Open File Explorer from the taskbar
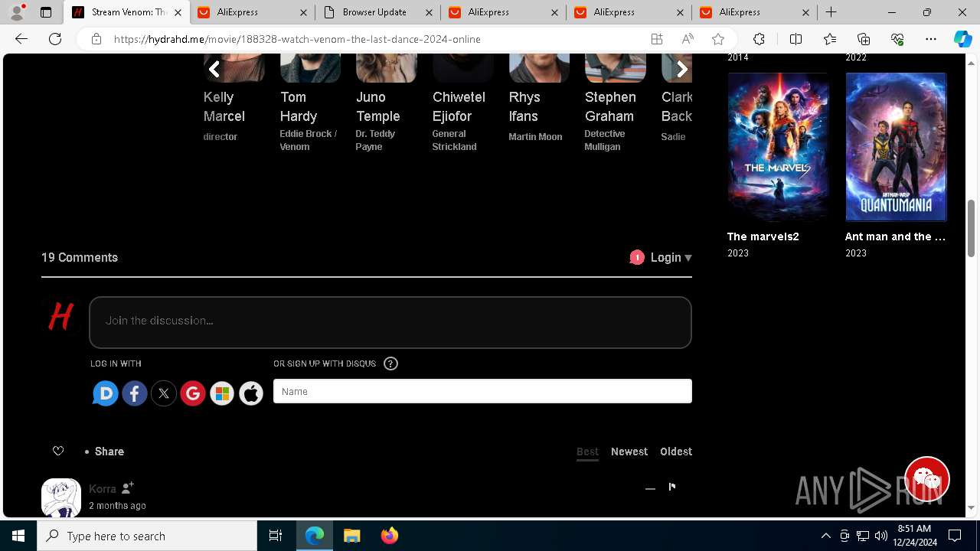980x551 pixels. [x=352, y=536]
